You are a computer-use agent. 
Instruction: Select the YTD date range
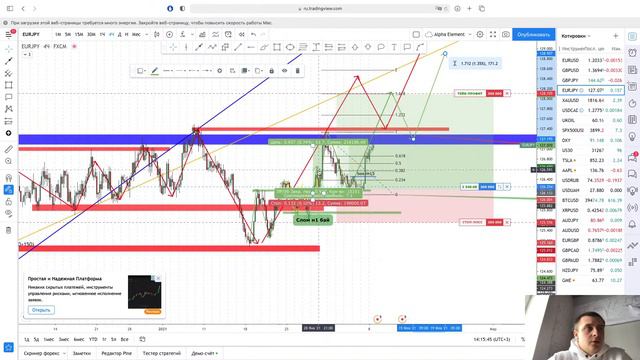[93, 340]
